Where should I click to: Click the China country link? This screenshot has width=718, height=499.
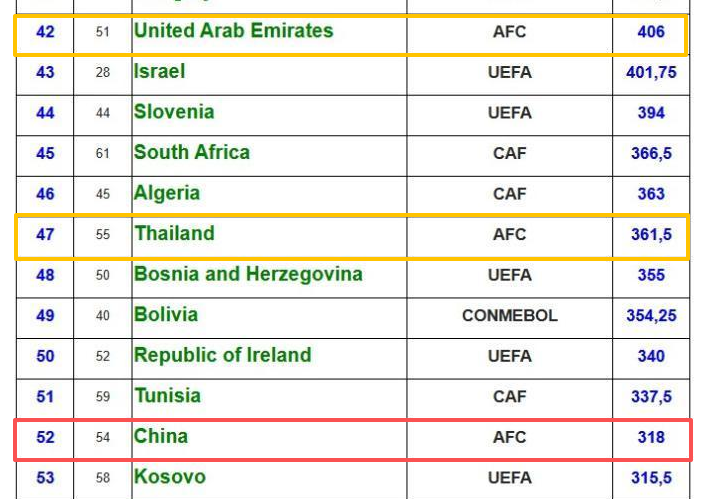[x=161, y=437]
